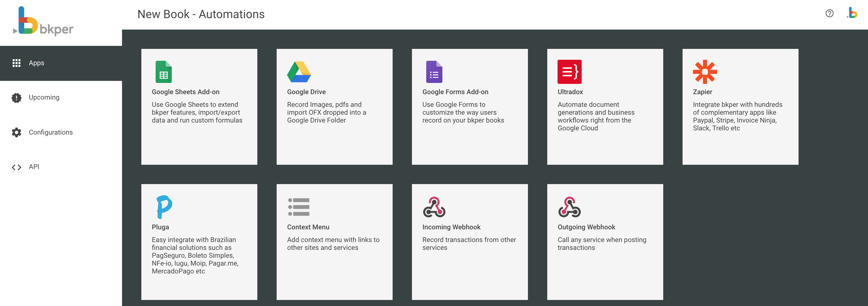Click the Incoming Webhook icon
Image resolution: width=868 pixels, height=306 pixels.
click(434, 207)
